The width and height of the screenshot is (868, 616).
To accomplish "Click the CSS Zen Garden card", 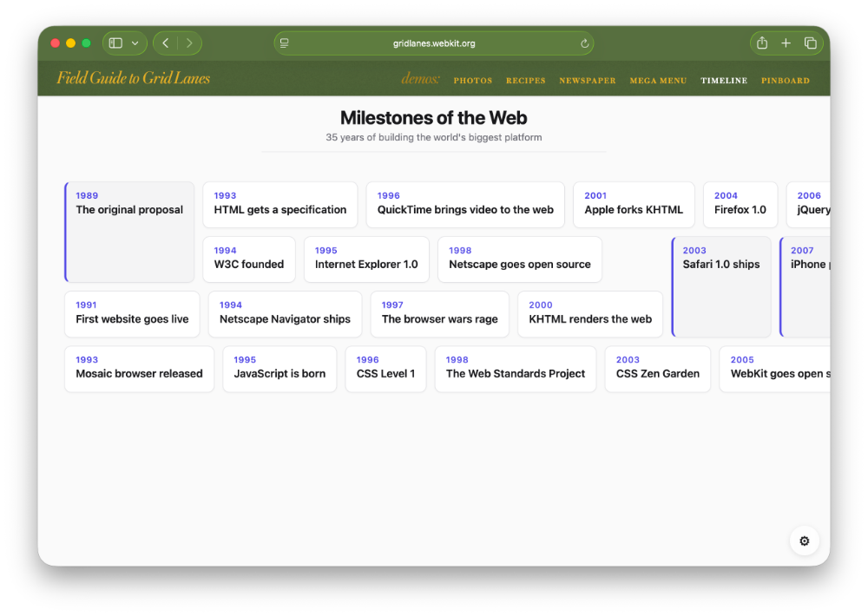I will coord(658,369).
